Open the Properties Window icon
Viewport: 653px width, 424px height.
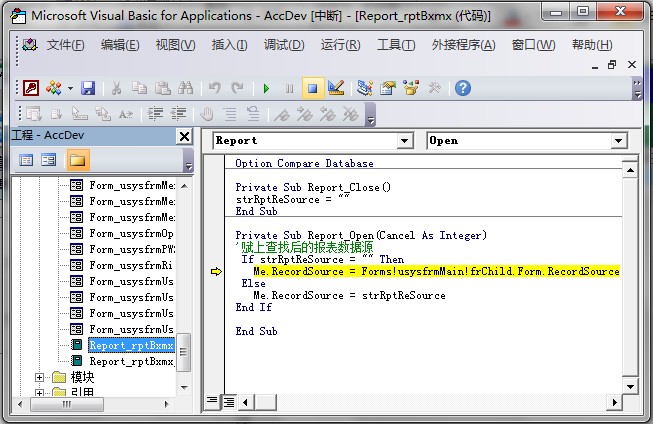[x=388, y=88]
